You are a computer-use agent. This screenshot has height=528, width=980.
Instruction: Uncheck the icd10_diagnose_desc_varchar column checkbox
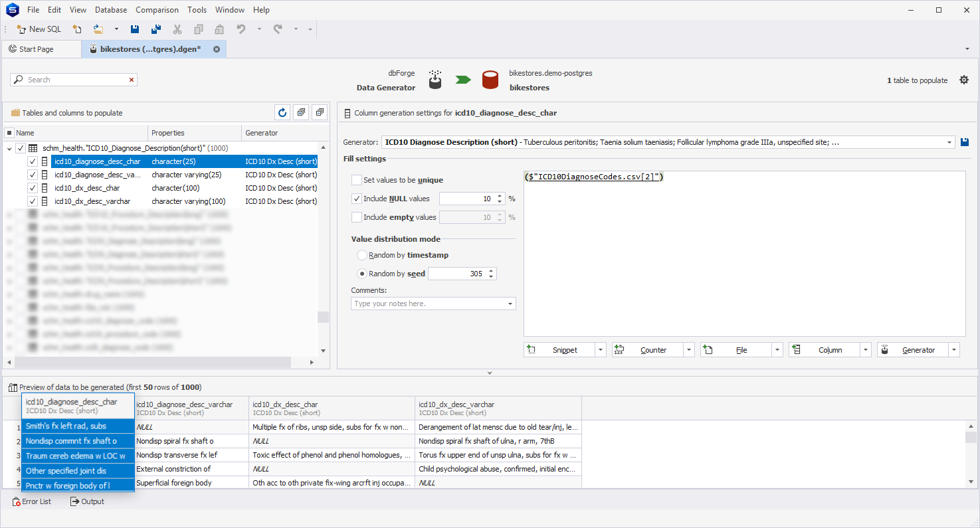33,175
